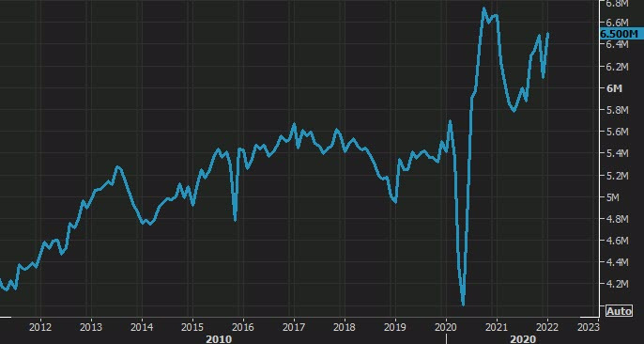
Task: Click the 2022 year label
Action: click(x=547, y=328)
